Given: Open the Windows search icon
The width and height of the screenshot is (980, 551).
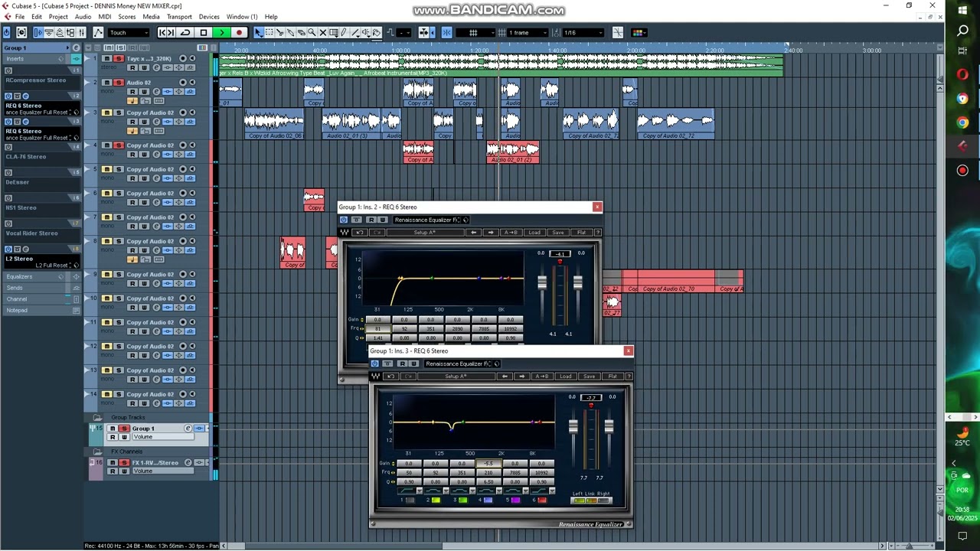Looking at the screenshot, I should [962, 31].
